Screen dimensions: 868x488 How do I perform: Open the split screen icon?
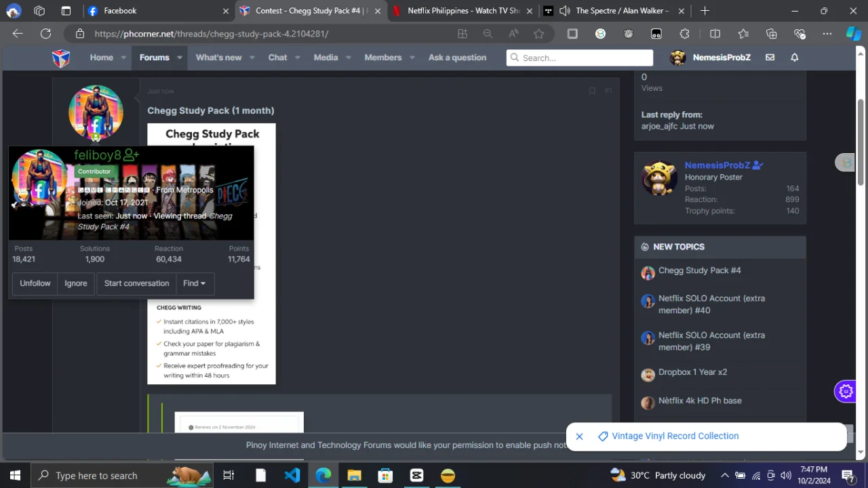pyautogui.click(x=715, y=34)
